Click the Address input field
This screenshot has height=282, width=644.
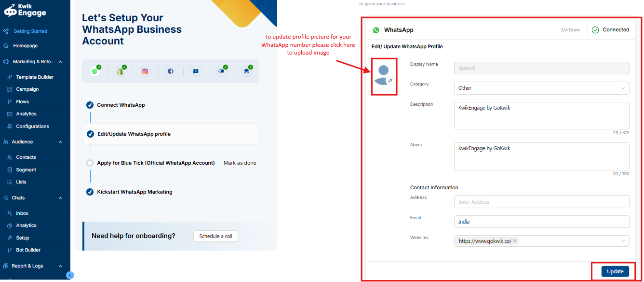tap(541, 202)
